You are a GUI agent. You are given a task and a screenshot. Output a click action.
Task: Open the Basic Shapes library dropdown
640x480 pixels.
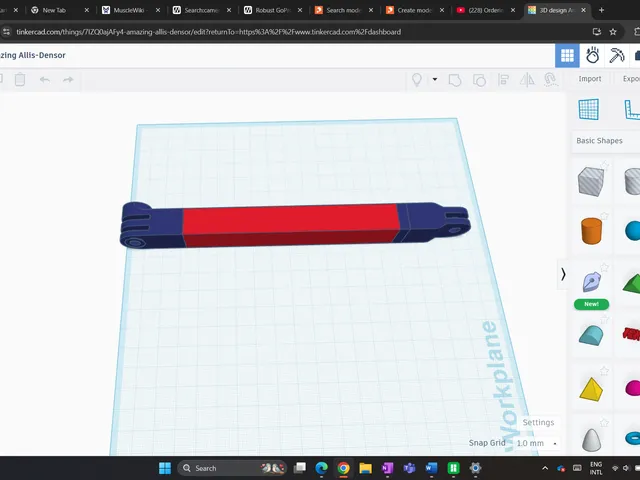[x=606, y=141]
